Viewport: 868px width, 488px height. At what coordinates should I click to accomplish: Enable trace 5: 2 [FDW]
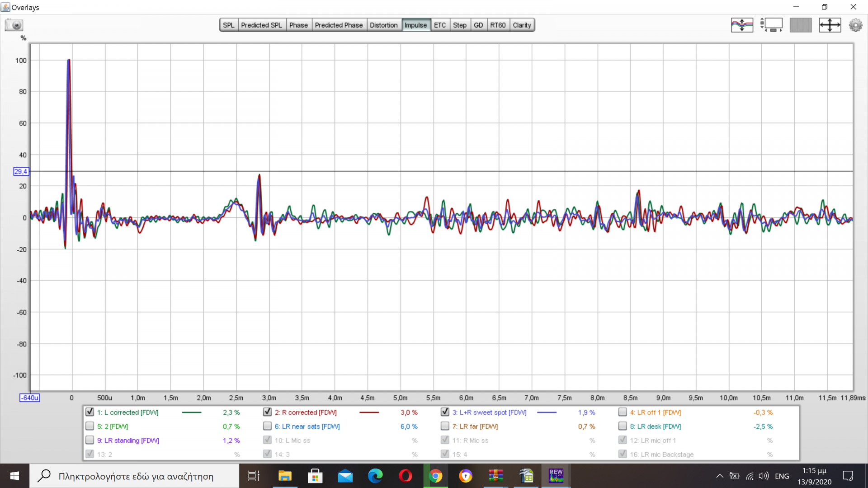tap(90, 426)
